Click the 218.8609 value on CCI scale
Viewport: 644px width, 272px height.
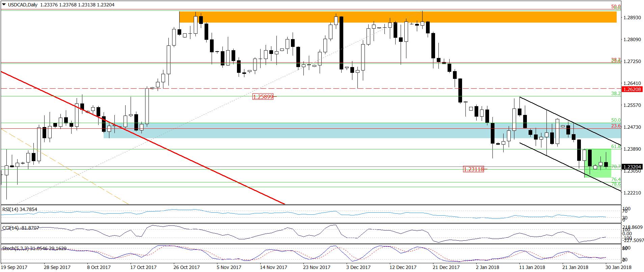[x=633, y=228]
